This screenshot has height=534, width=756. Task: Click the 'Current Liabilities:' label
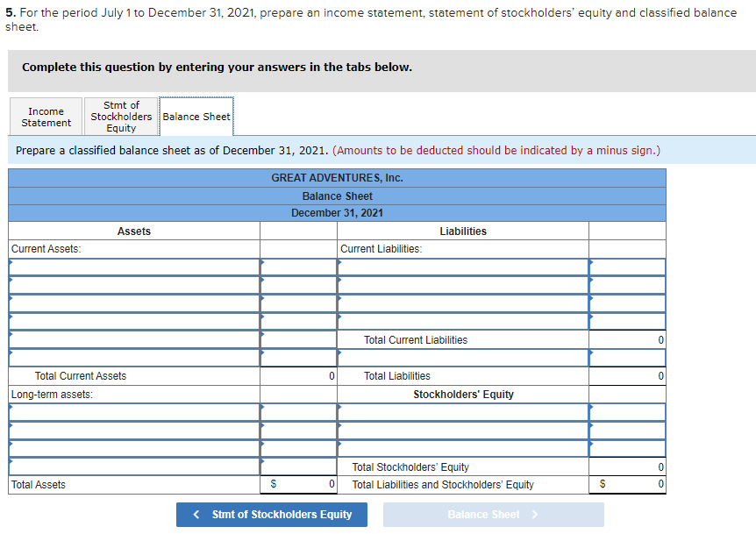pos(381,249)
